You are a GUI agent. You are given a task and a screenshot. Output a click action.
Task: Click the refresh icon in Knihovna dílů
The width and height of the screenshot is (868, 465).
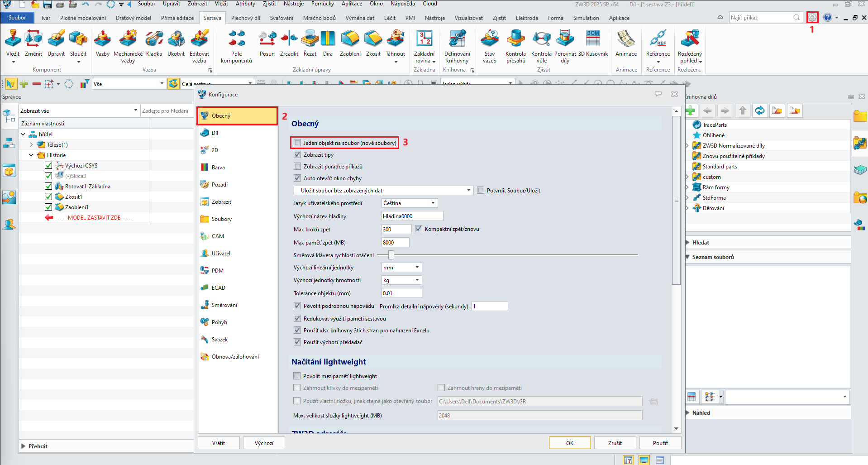(760, 110)
